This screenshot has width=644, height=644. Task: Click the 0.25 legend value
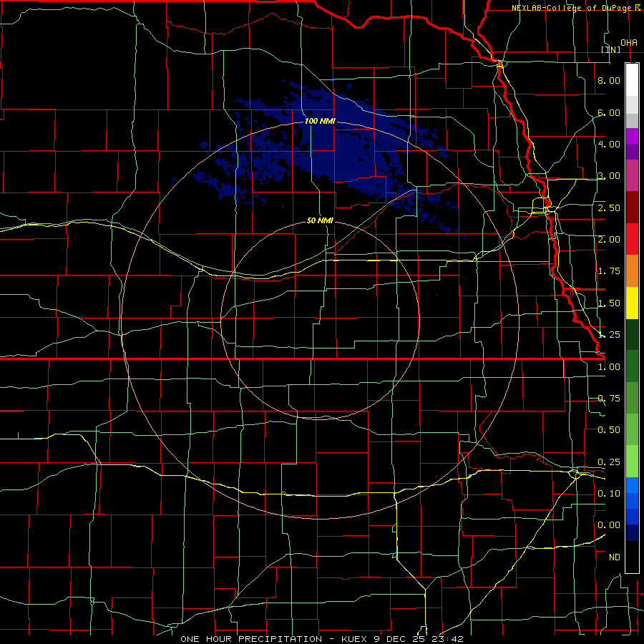tap(609, 462)
